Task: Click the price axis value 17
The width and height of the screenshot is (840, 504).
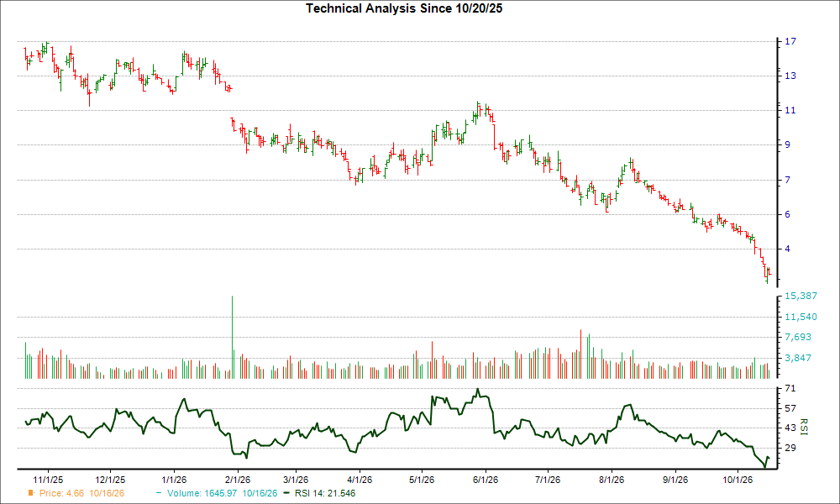Action: coord(790,41)
